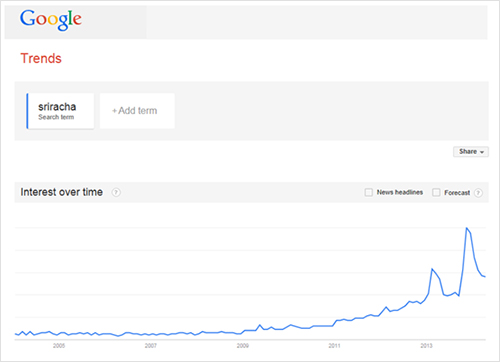
Task: Click the Interest over time heading
Action: tap(62, 192)
